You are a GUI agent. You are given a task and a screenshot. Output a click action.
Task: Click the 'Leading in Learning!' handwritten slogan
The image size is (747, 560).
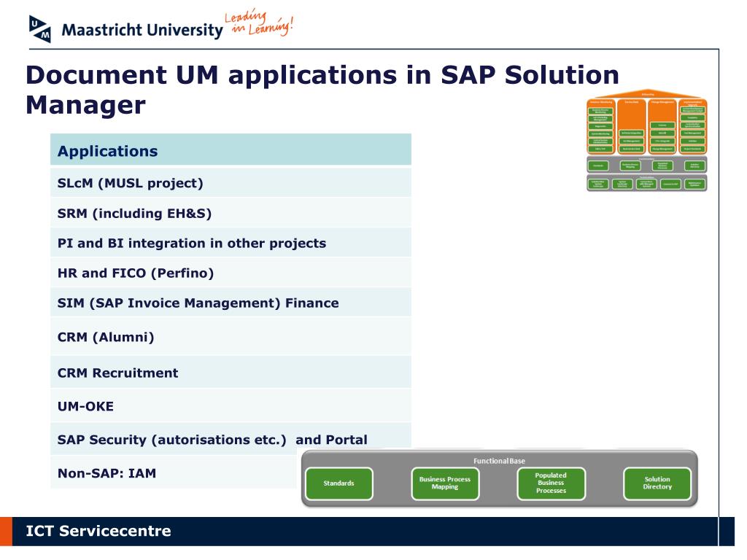tap(259, 23)
